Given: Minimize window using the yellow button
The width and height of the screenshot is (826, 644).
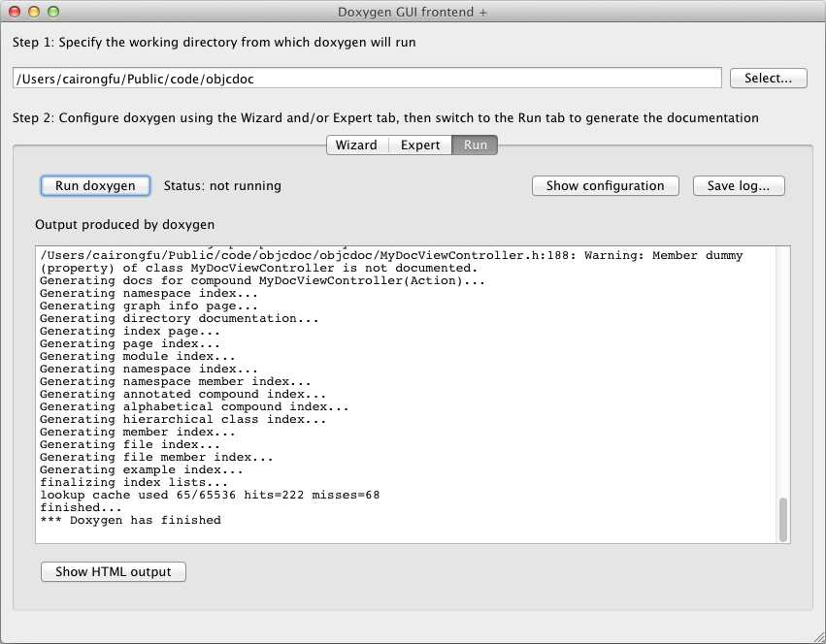Looking at the screenshot, I should coord(34,12).
